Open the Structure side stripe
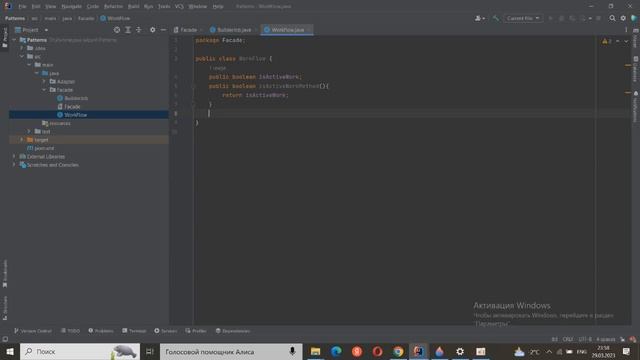Viewport: 640px width, 360px height. (4, 308)
